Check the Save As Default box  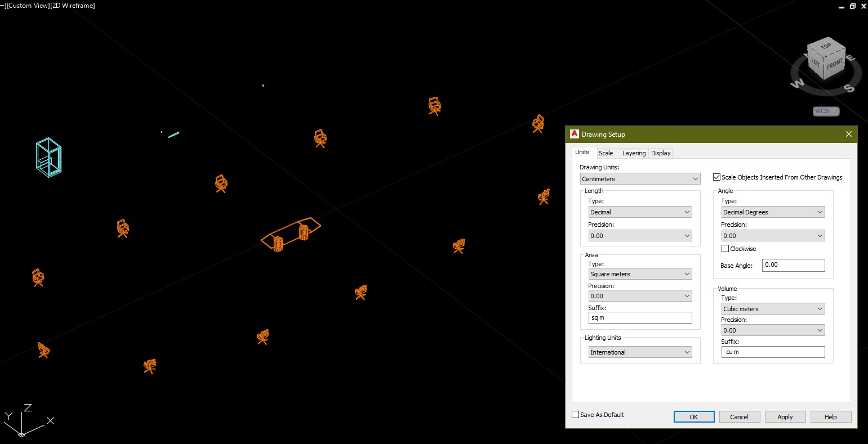pyautogui.click(x=575, y=414)
